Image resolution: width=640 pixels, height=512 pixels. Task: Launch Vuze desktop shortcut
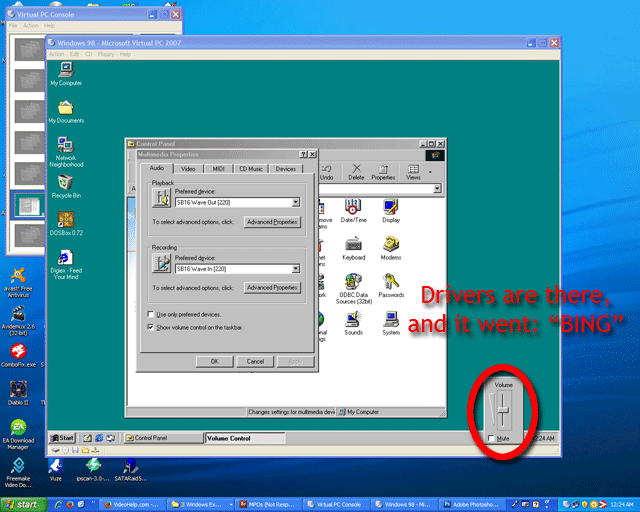click(56, 470)
